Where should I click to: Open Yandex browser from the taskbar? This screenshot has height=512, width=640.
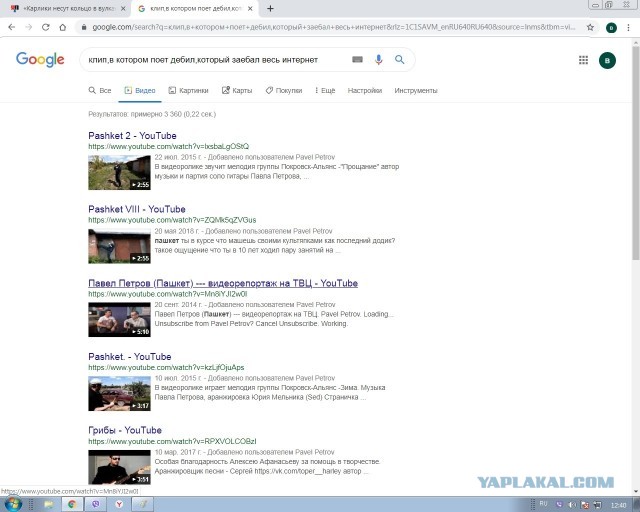coord(119,505)
